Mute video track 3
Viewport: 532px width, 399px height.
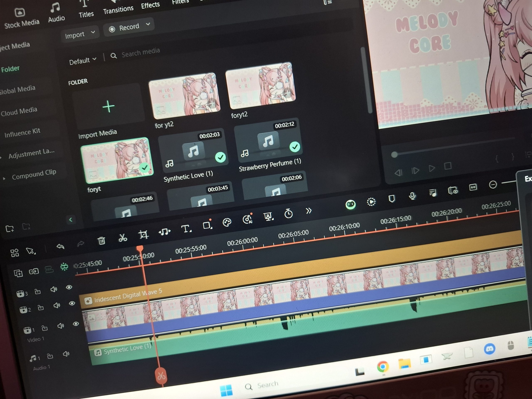54,289
